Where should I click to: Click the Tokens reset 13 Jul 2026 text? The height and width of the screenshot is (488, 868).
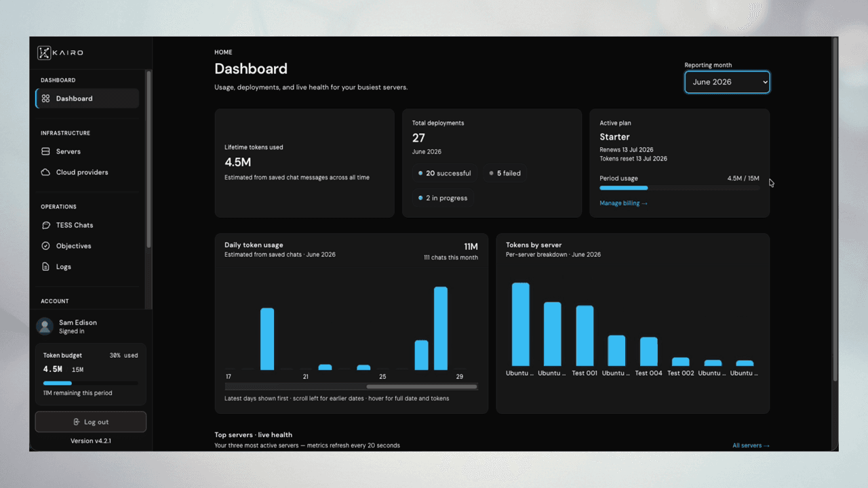coord(633,159)
